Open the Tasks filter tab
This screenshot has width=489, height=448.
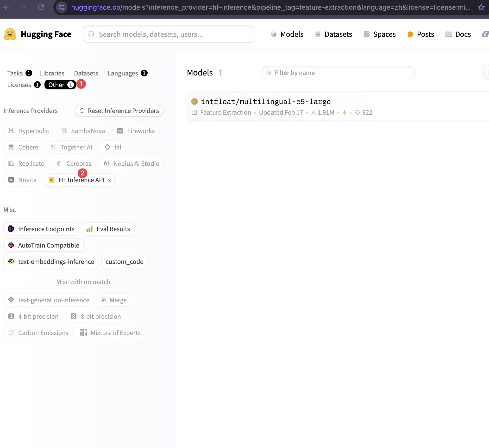(15, 73)
